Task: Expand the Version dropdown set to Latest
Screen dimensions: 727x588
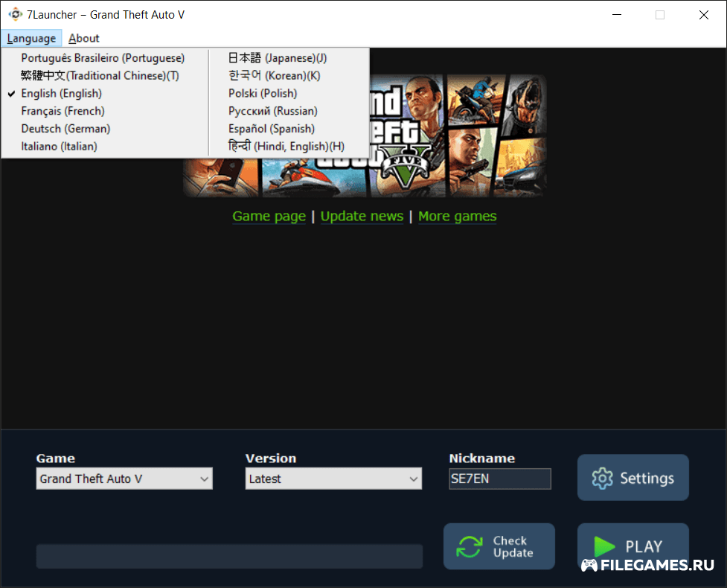Action: tap(333, 479)
